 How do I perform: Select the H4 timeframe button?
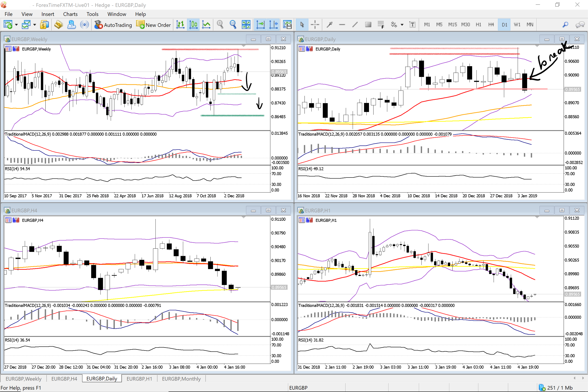491,25
